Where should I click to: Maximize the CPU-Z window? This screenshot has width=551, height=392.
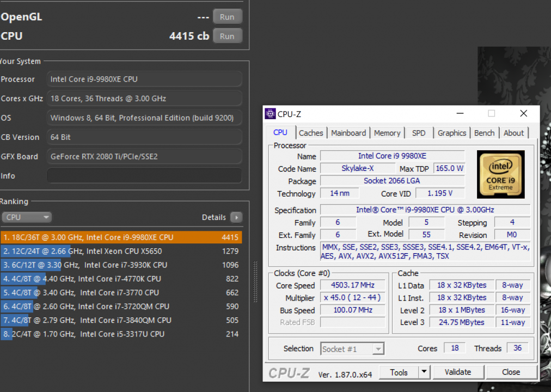pos(491,113)
